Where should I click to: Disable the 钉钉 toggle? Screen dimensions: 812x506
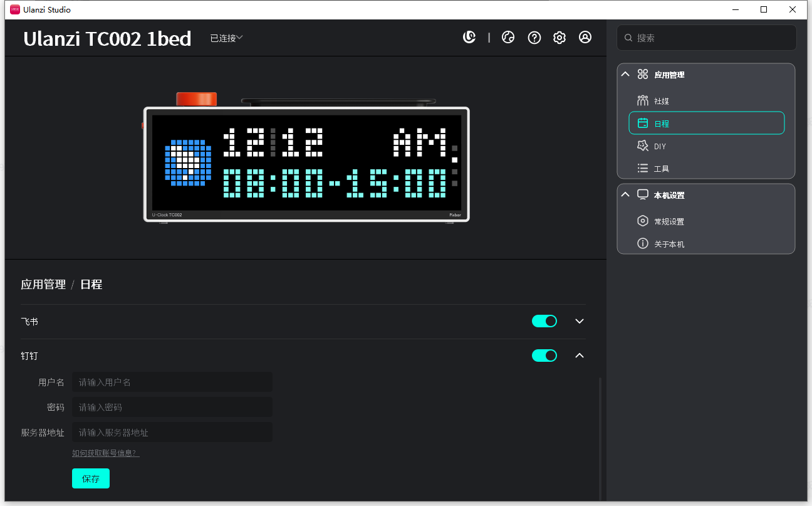coord(544,356)
